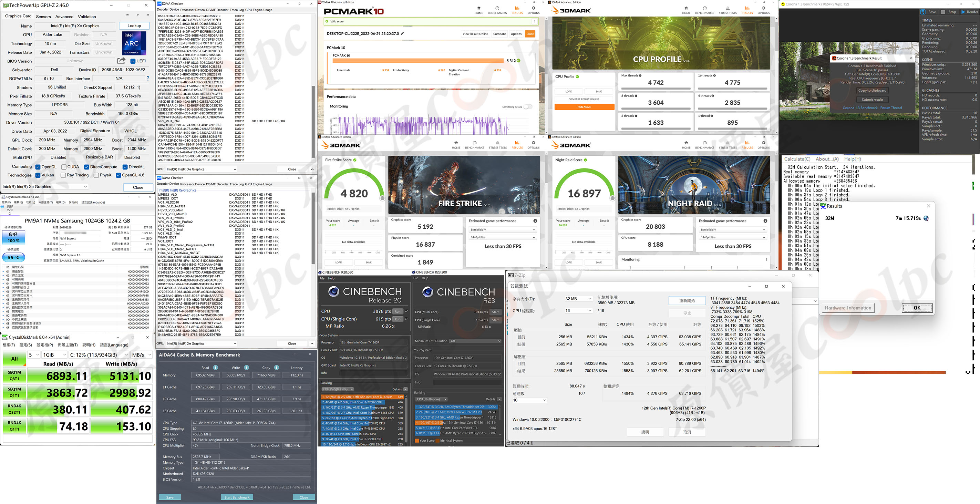
Task: Click info icon beside AIDA64 Read column
Action: (x=215, y=368)
